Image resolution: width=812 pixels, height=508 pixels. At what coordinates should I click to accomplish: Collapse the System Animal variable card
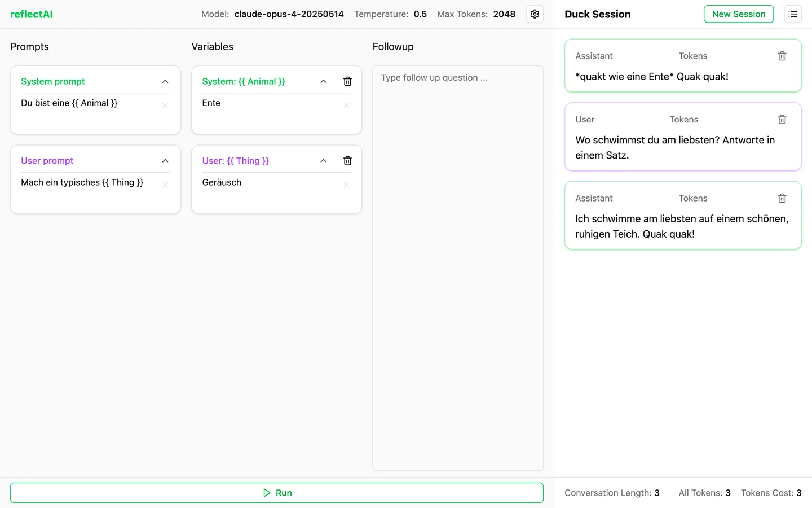(x=324, y=81)
